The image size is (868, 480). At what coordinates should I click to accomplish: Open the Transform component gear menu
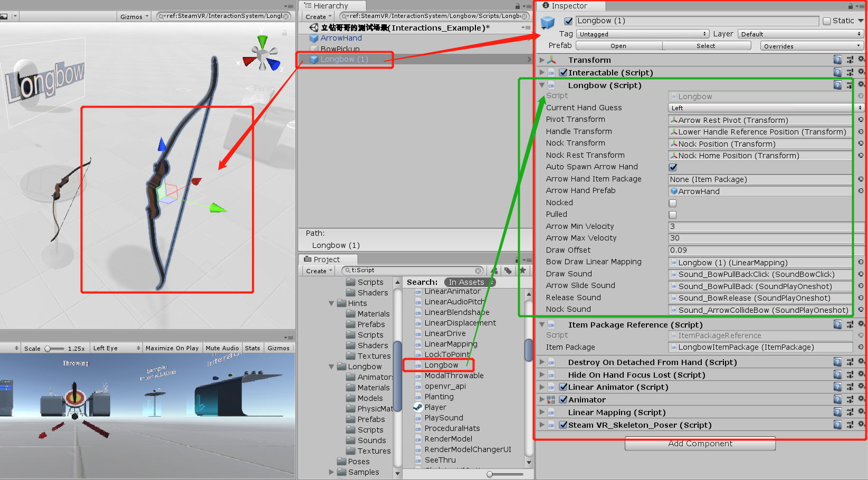click(861, 59)
